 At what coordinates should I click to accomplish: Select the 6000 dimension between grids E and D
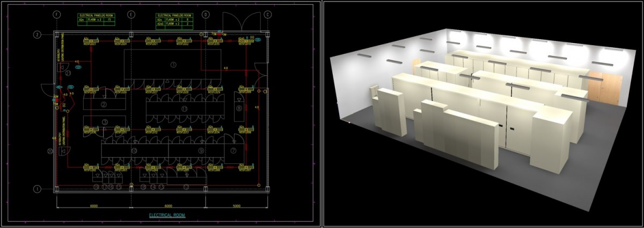coord(168,205)
